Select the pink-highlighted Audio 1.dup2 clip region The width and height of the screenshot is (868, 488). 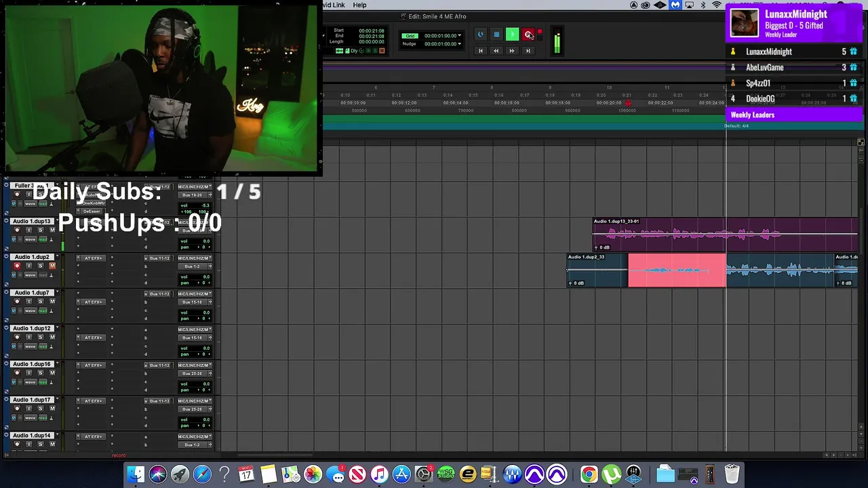click(x=677, y=270)
